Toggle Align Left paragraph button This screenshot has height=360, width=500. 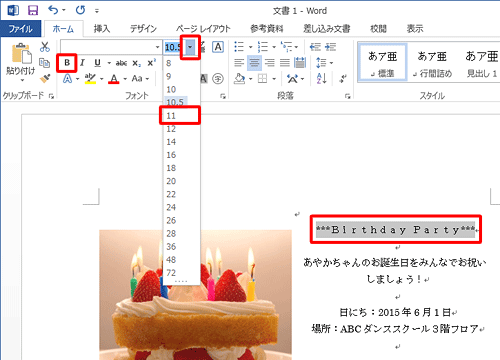(239, 62)
